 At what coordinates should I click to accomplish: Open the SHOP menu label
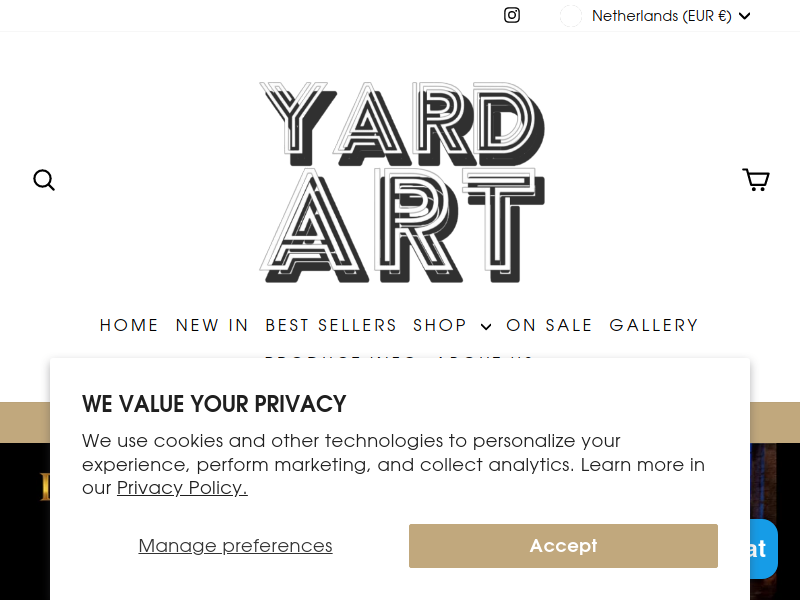440,325
